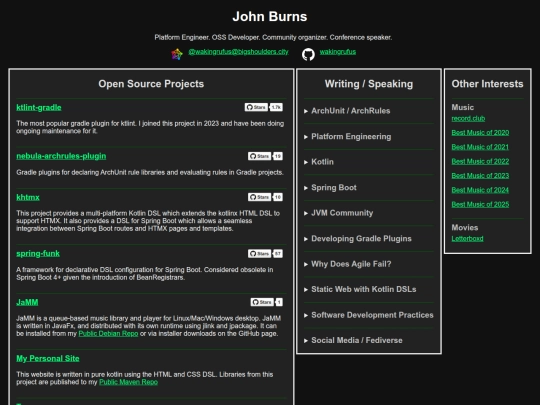Expand the ArchUnit / ArchRules section
This screenshot has height=405, width=540.
[x=369, y=111]
